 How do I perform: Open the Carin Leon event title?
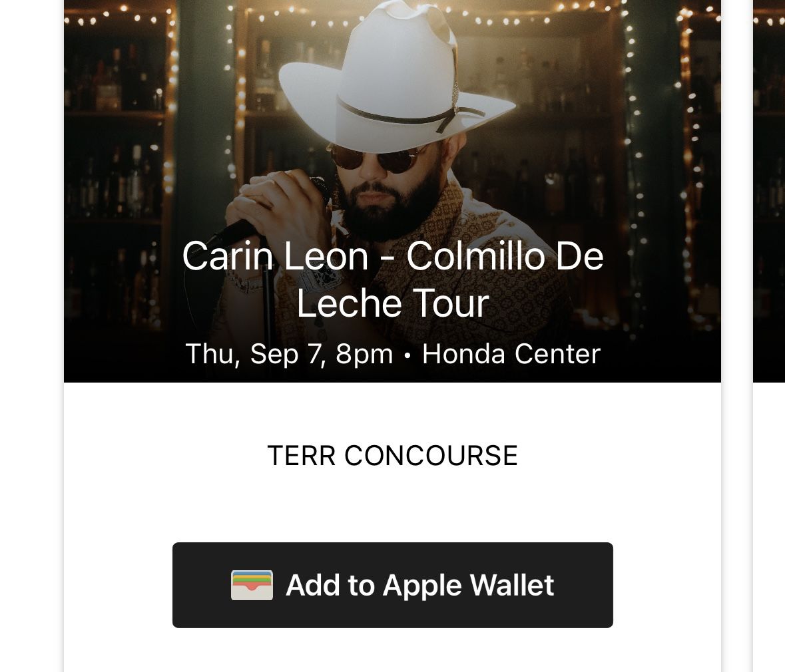[393, 279]
